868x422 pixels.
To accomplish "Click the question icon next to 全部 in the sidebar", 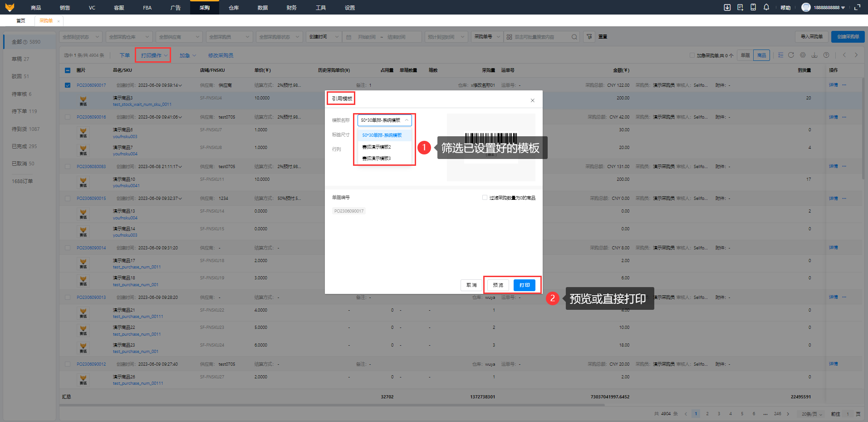I will (x=25, y=42).
